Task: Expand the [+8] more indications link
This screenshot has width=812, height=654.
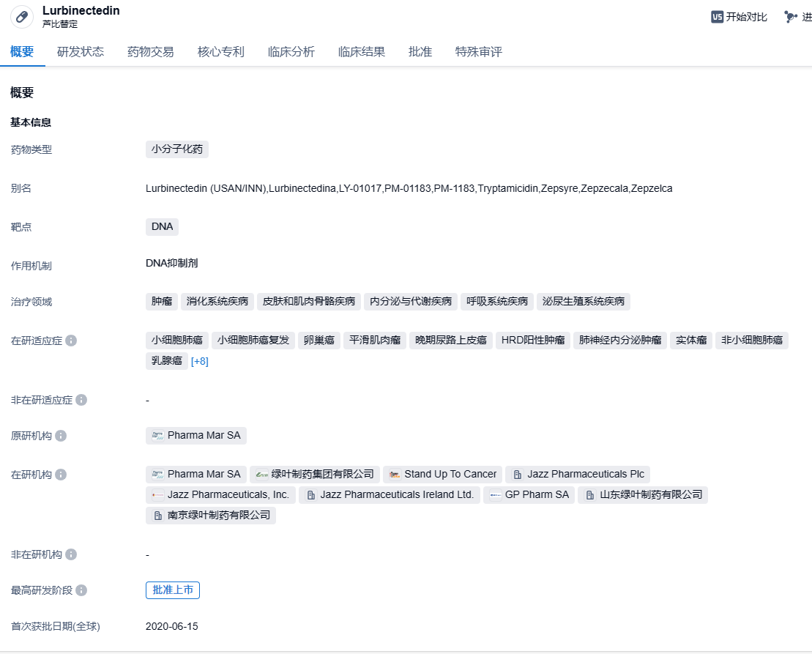Action: pos(199,361)
